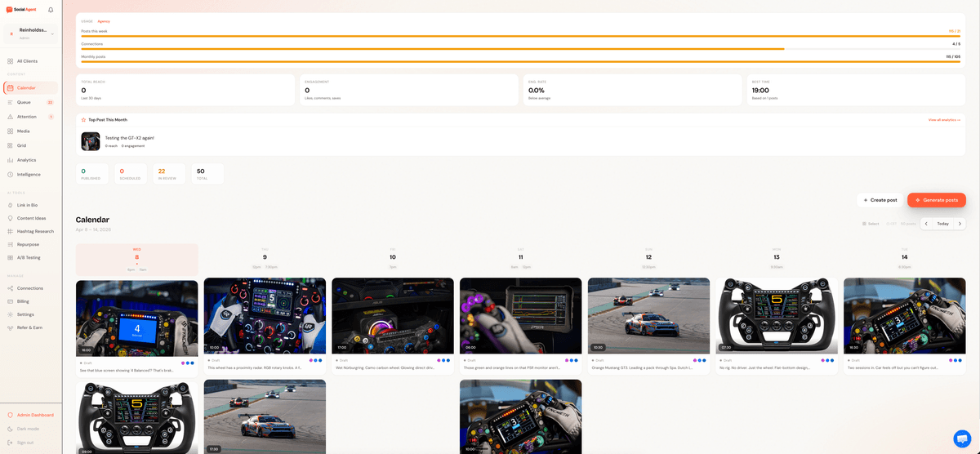Open the 'Two sessions in' post thumbnail
Screen dimensions: 980x454
(905, 317)
